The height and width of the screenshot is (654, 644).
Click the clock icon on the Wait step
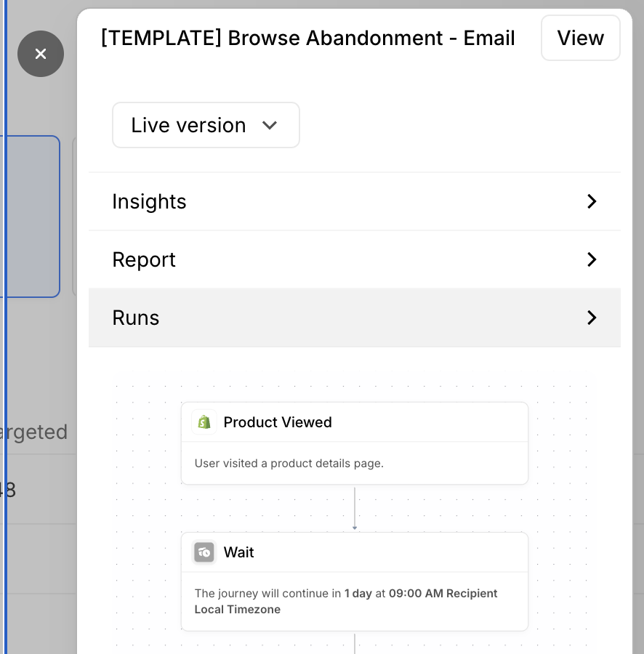coord(204,552)
